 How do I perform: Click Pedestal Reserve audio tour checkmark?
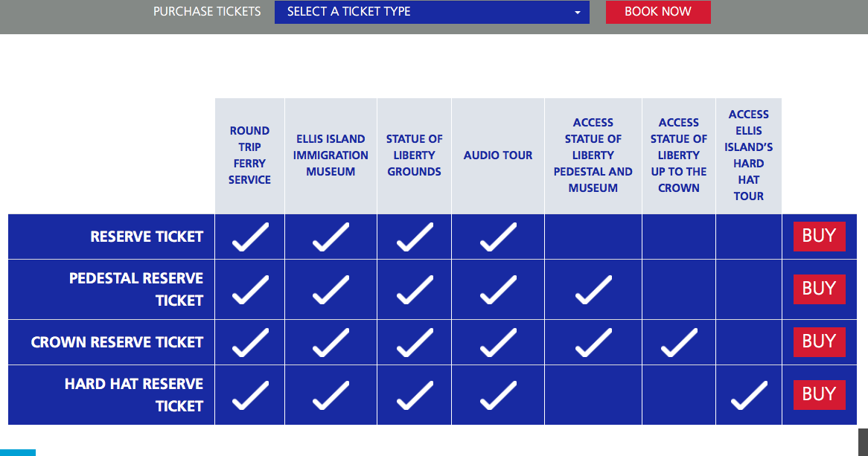click(x=498, y=289)
